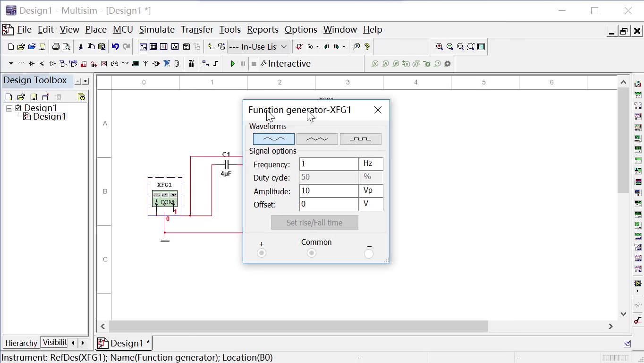Screen dimensions: 644x363
Task: Click the Offset input field
Action: pyautogui.click(x=329, y=204)
